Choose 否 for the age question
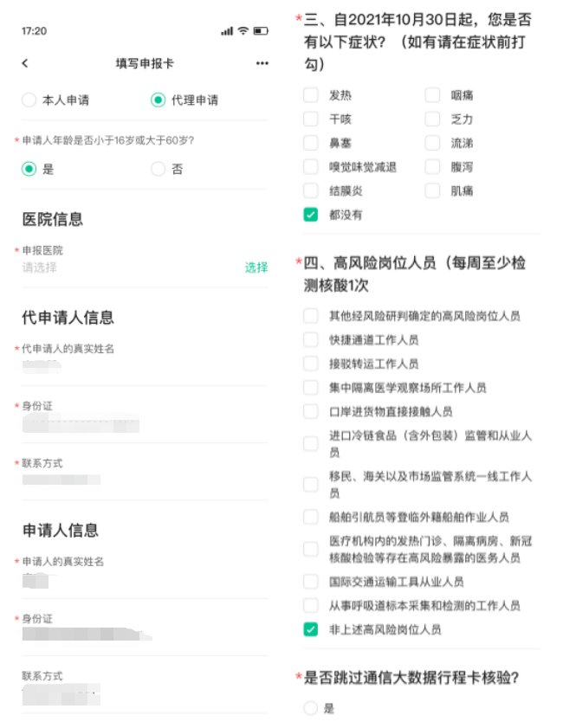 point(158,170)
